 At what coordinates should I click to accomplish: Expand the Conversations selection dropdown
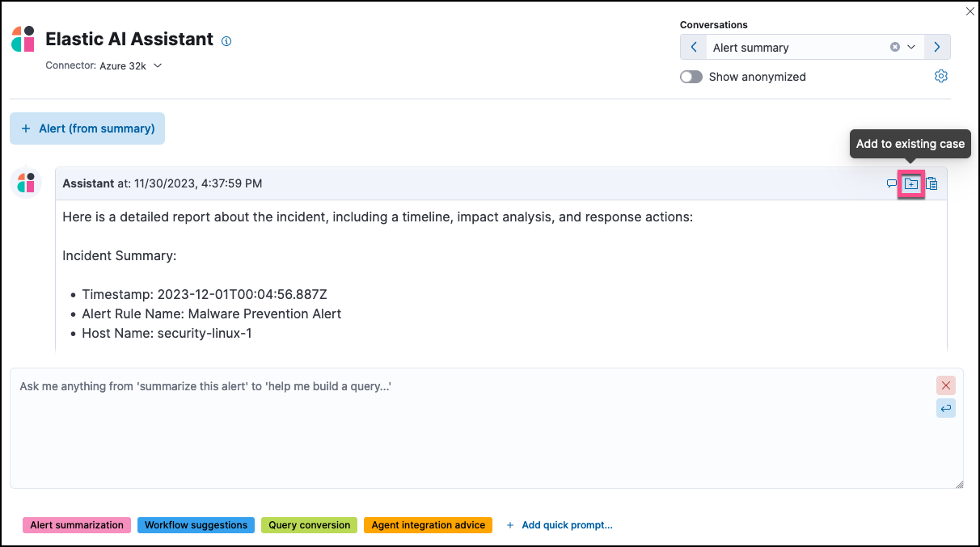(x=911, y=47)
